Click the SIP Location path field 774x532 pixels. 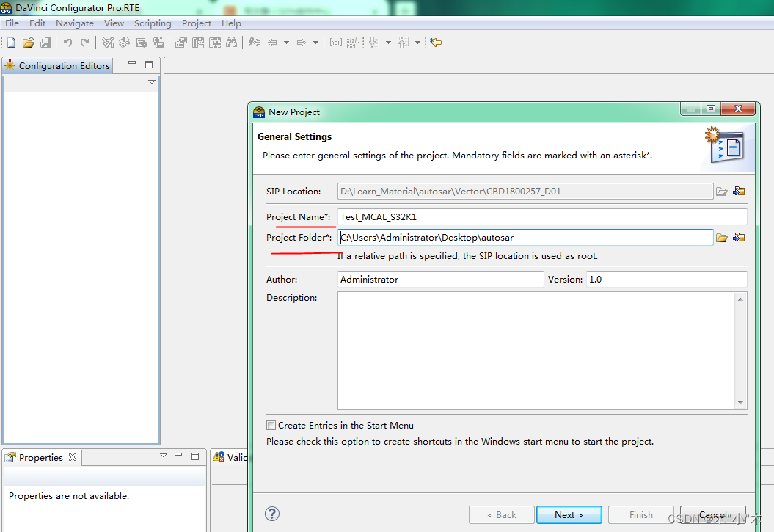click(x=525, y=192)
